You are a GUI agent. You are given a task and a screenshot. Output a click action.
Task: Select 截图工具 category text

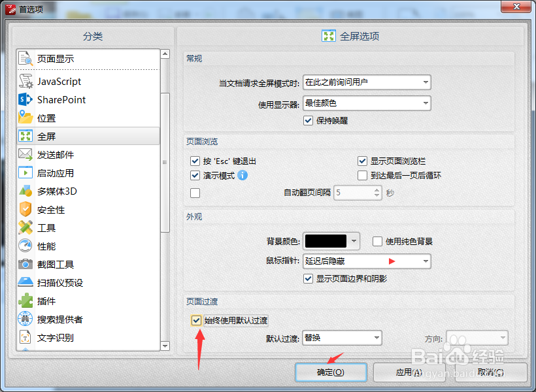[56, 264]
